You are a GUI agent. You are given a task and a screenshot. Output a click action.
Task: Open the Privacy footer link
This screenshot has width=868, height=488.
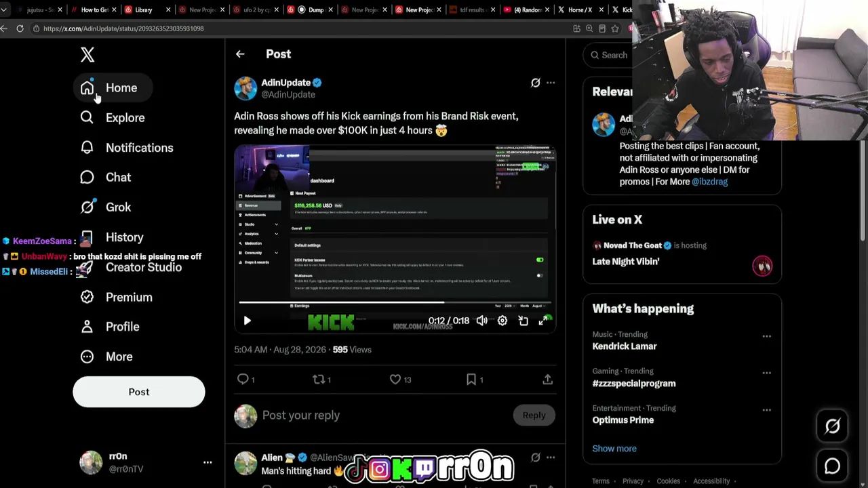pos(633,481)
